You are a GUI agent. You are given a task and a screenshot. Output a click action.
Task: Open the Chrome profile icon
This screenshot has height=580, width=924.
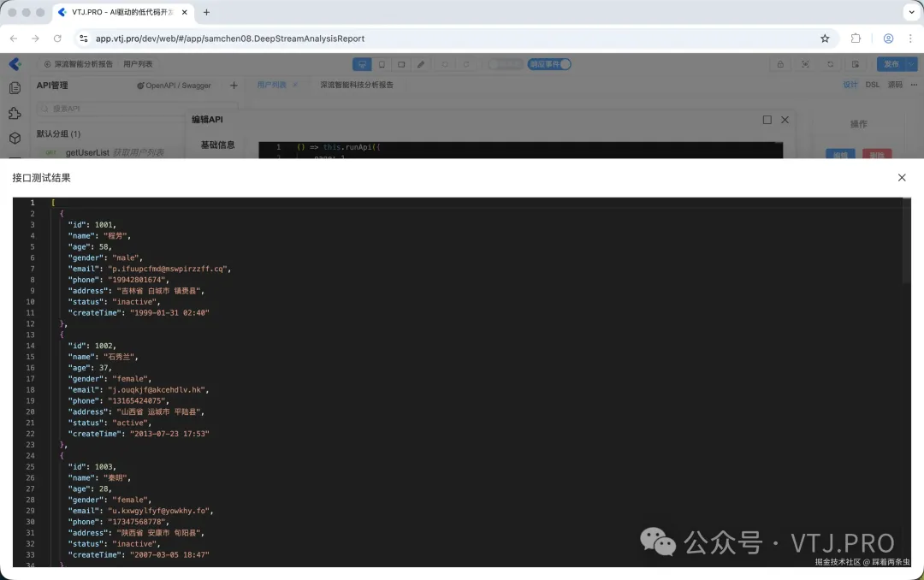888,38
